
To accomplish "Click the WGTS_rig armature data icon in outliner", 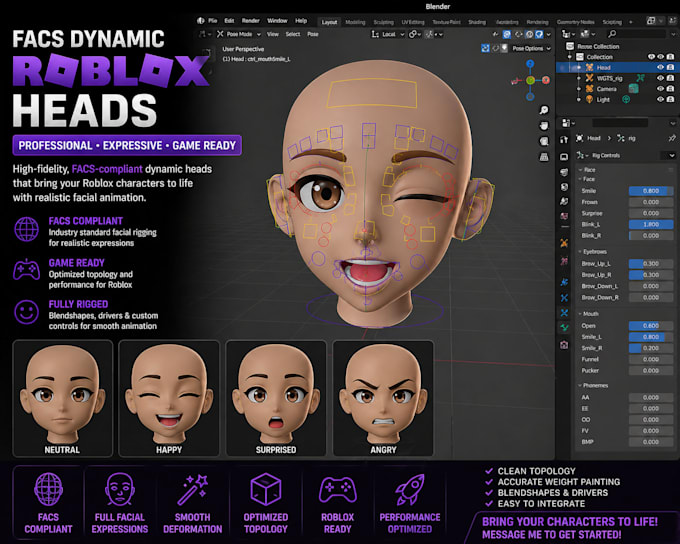I will pos(640,78).
